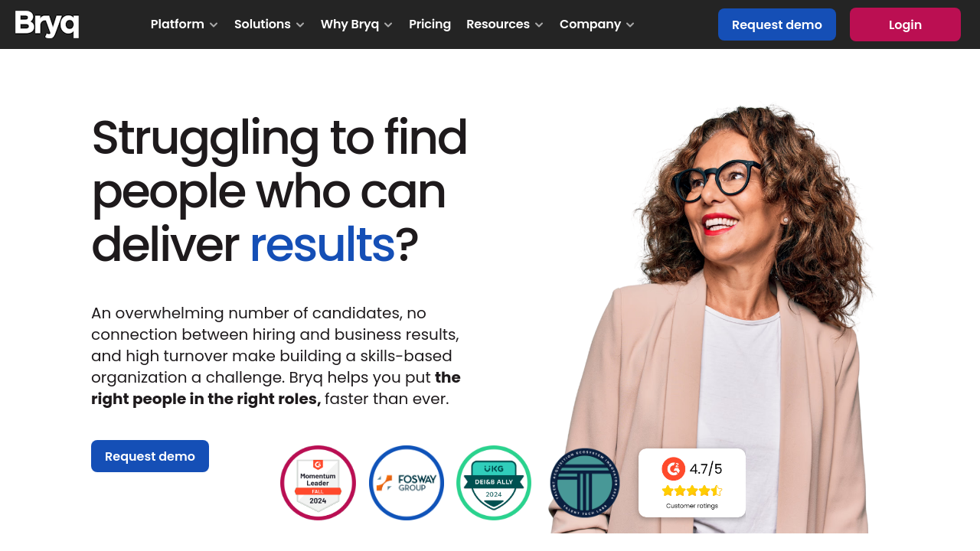Open the 4.7/5 customer ratings card
The width and height of the screenshot is (980, 551).
pos(692,483)
